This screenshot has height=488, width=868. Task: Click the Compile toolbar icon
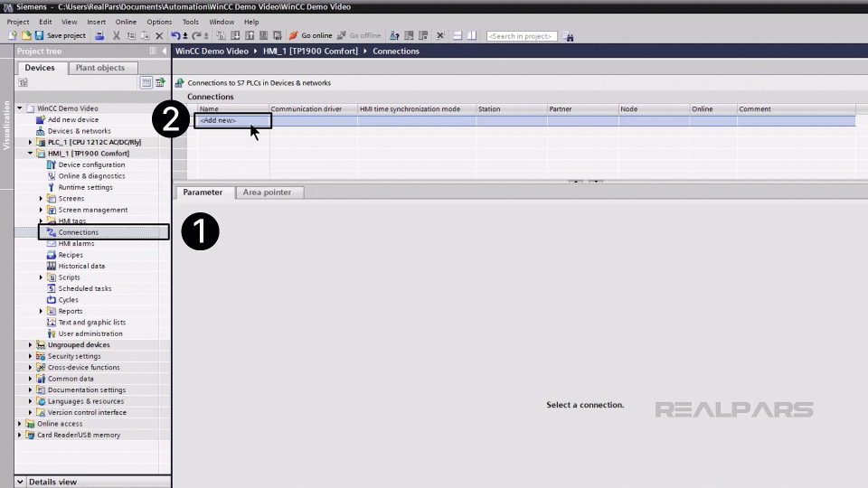click(x=221, y=35)
